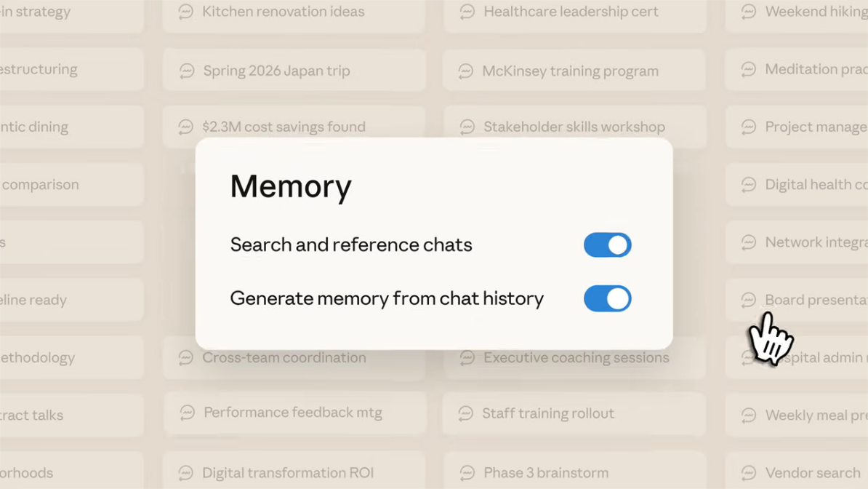Viewport: 868px width, 489px height.
Task: Open the $2.3M cost savings found chat
Action: tap(284, 127)
